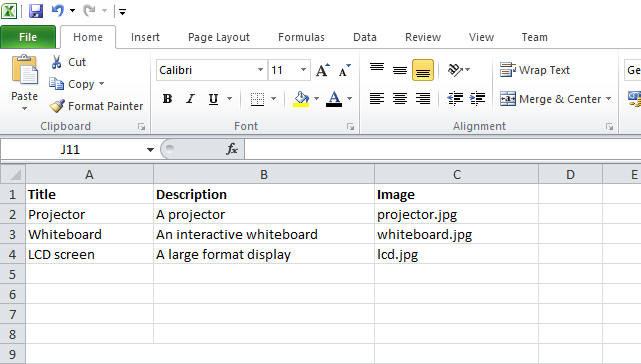Toggle Middle Align
This screenshot has height=364, width=641.
pos(400,70)
